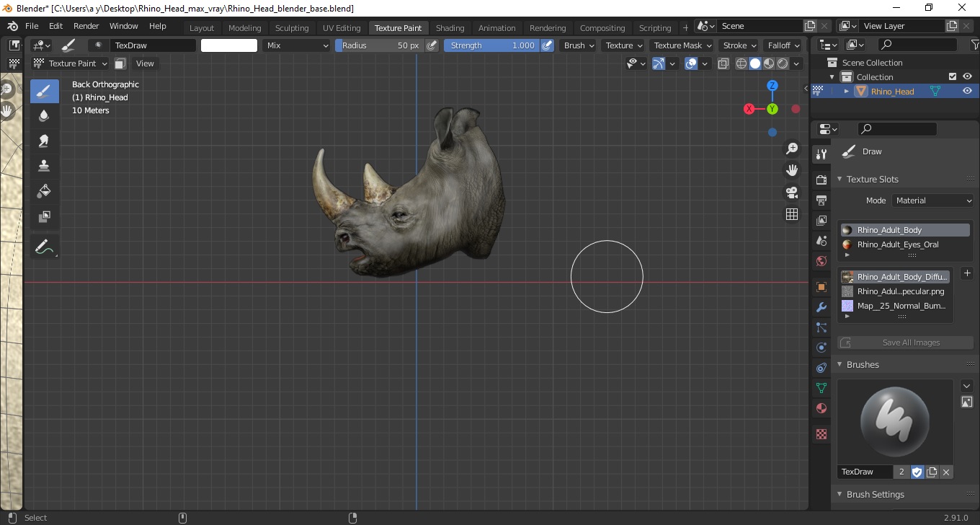The width and height of the screenshot is (980, 525).
Task: Select the Soften tool
Action: pyautogui.click(x=44, y=115)
